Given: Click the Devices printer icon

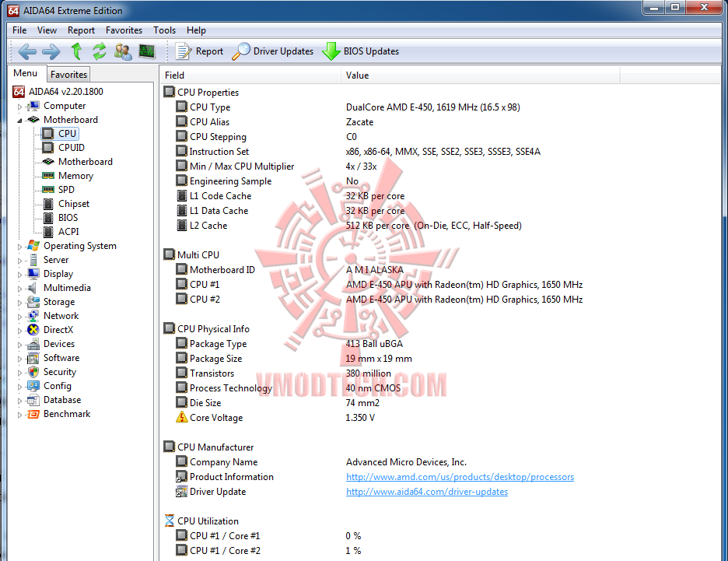Looking at the screenshot, I should 33,344.
